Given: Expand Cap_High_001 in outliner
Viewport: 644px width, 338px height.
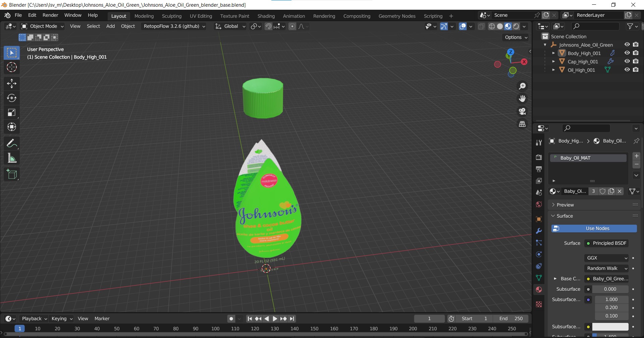Looking at the screenshot, I should tap(553, 61).
